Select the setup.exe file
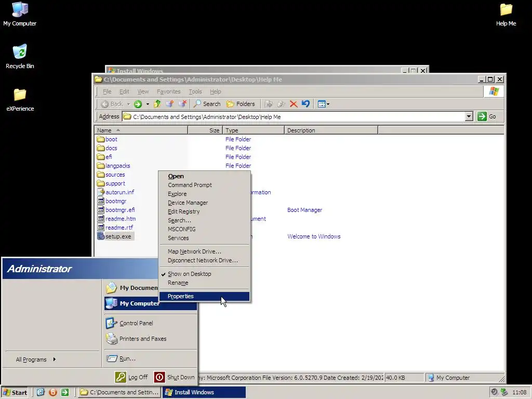The image size is (532, 399). 115,236
